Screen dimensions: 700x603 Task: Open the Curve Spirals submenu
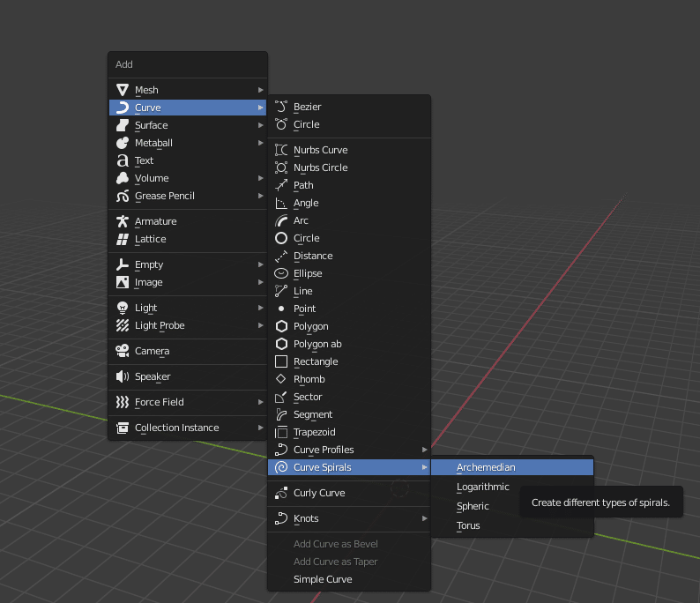(349, 467)
